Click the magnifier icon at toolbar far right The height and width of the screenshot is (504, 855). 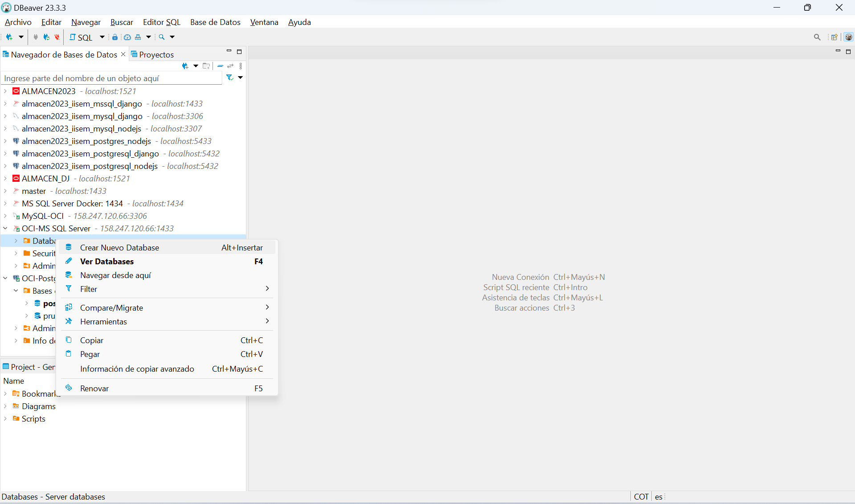(817, 37)
